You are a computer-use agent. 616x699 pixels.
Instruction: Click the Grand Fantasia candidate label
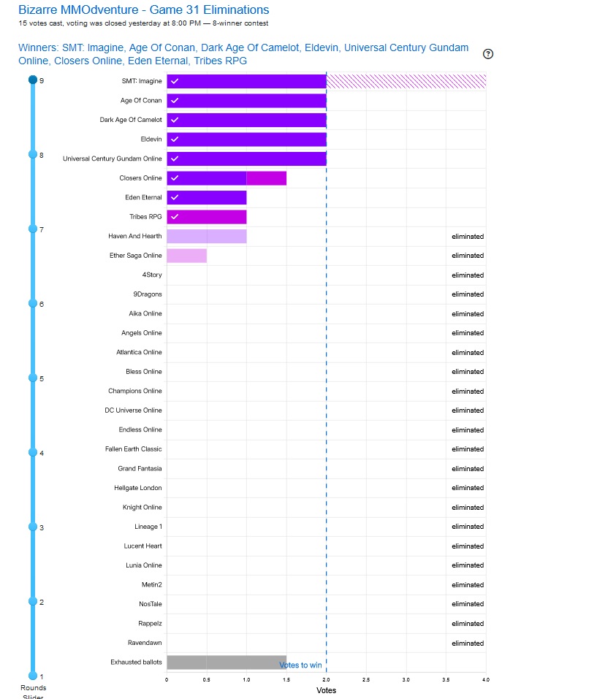tap(140, 468)
